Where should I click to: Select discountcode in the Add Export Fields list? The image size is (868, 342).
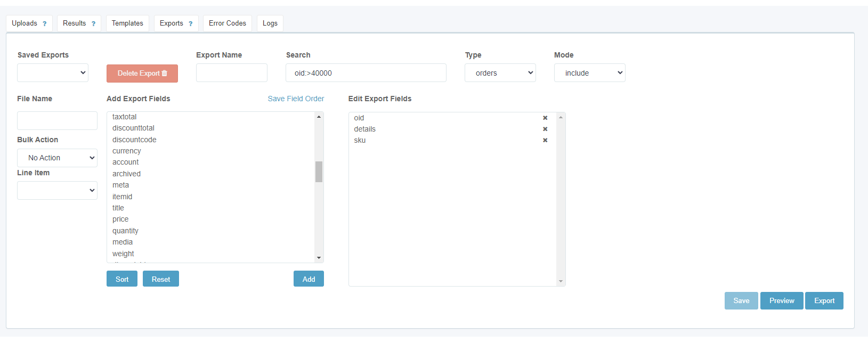tap(134, 140)
